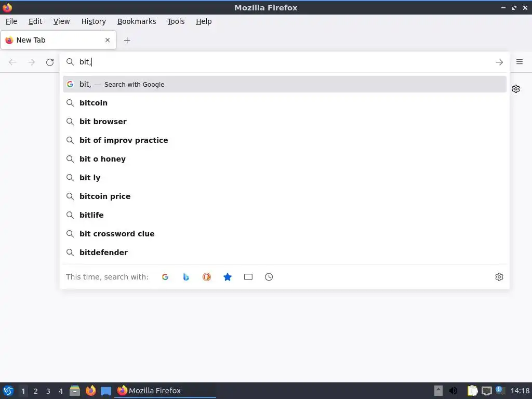This screenshot has width=532, height=399.
Task: Click into the address bar text field
Action: (284, 62)
